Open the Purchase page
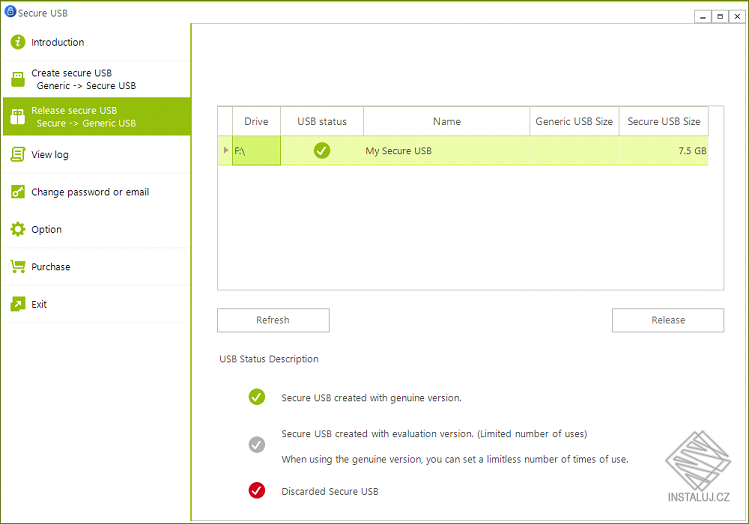The height and width of the screenshot is (524, 749). pos(96,267)
